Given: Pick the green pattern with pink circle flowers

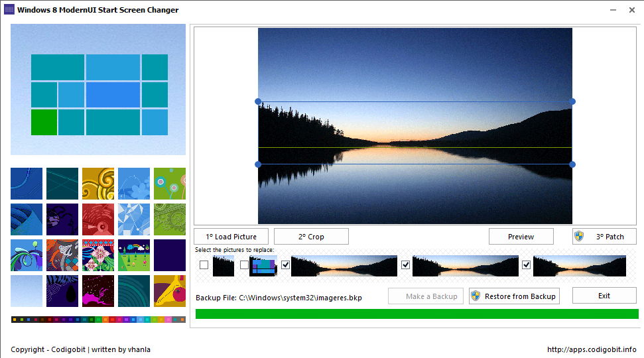Looking at the screenshot, I should [170, 184].
